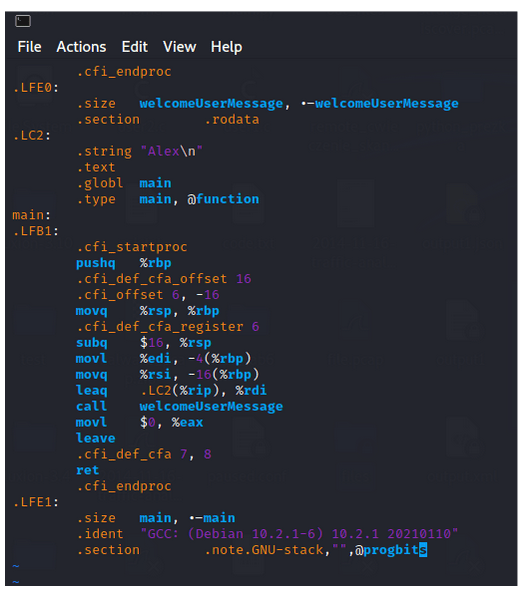The height and width of the screenshot is (590, 524).
Task: Open the View menu
Action: click(179, 47)
